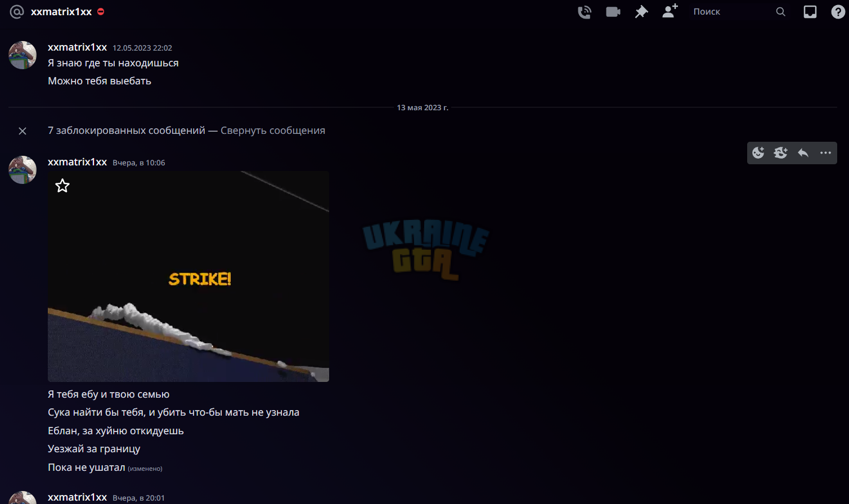Click 7 заблокированных сообщений text
This screenshot has width=849, height=504.
(x=127, y=130)
